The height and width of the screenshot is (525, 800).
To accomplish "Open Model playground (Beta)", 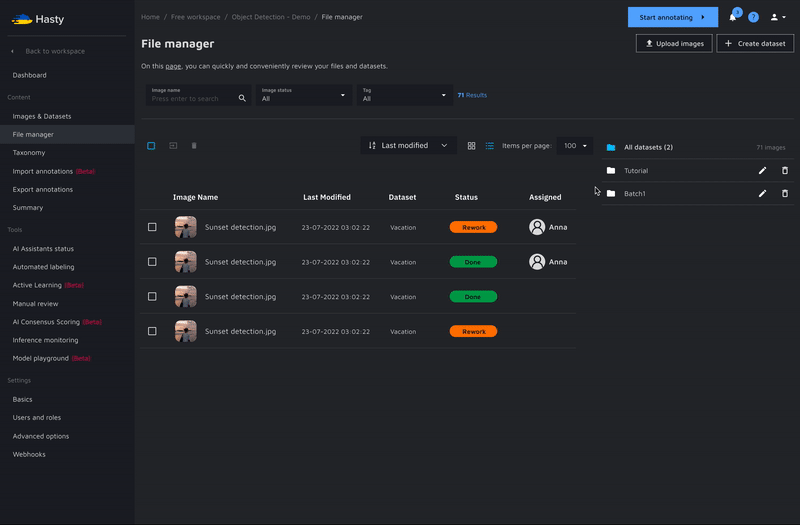I will 52,358.
